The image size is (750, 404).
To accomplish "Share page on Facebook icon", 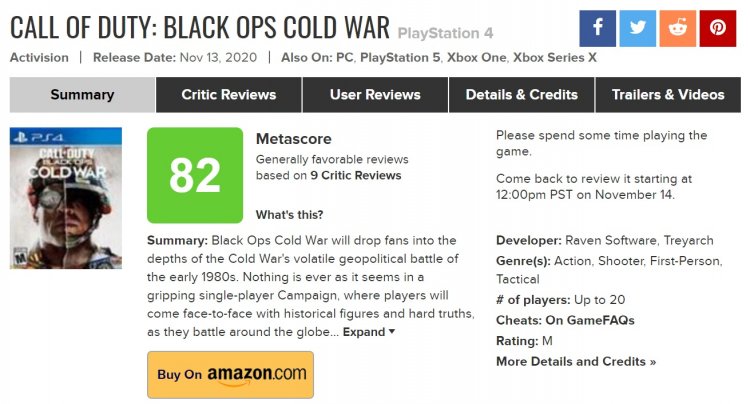I will (597, 28).
